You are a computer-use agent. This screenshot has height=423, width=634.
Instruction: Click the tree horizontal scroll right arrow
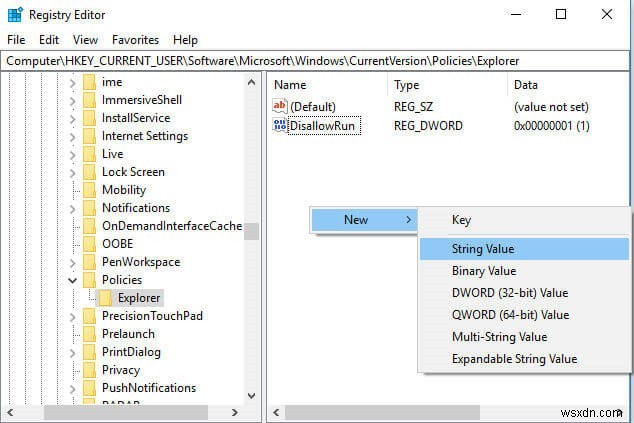[x=235, y=412]
